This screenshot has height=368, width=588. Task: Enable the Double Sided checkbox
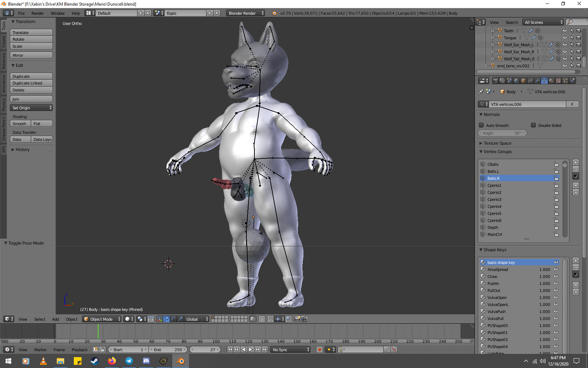[533, 125]
